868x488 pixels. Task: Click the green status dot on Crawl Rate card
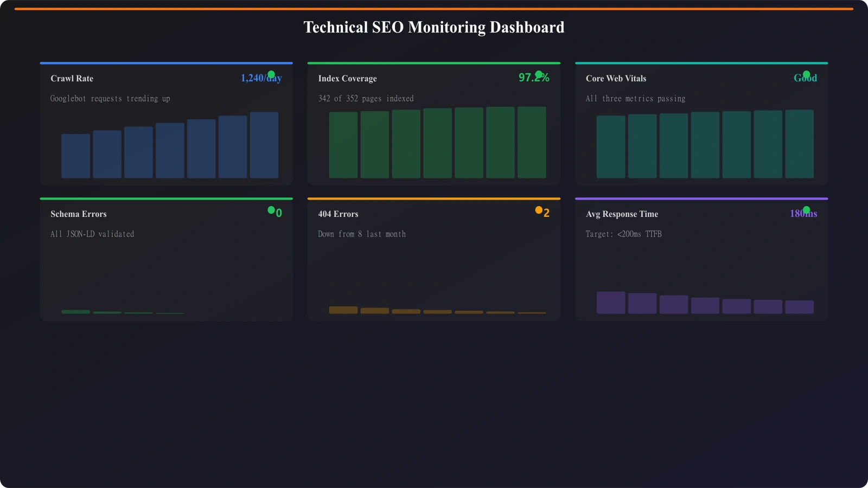pos(270,74)
